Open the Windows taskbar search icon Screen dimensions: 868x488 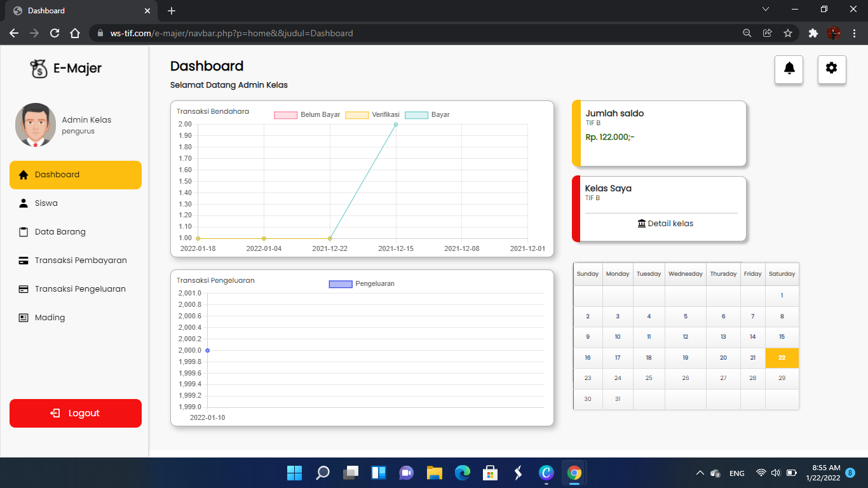point(323,473)
